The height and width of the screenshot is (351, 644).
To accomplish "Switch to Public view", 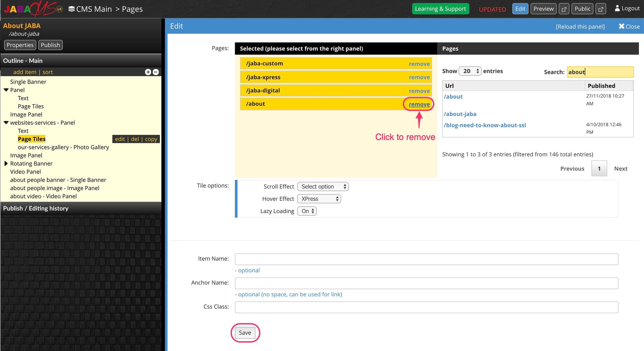I will pyautogui.click(x=582, y=9).
